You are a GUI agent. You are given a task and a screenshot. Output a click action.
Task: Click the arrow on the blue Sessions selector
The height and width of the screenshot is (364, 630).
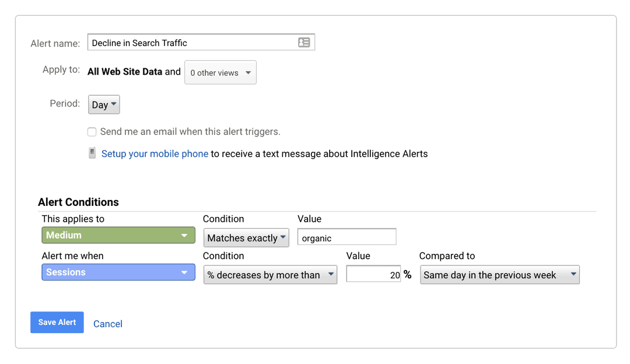point(184,272)
